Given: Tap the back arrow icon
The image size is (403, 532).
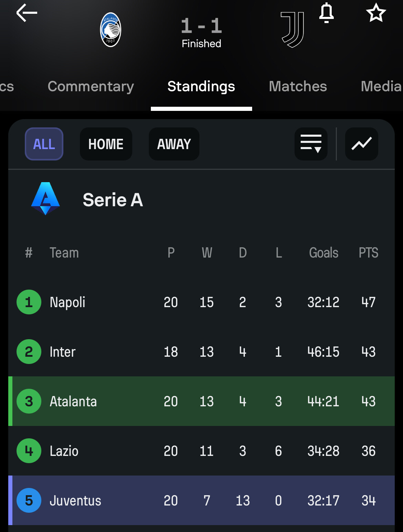Looking at the screenshot, I should coord(27,13).
